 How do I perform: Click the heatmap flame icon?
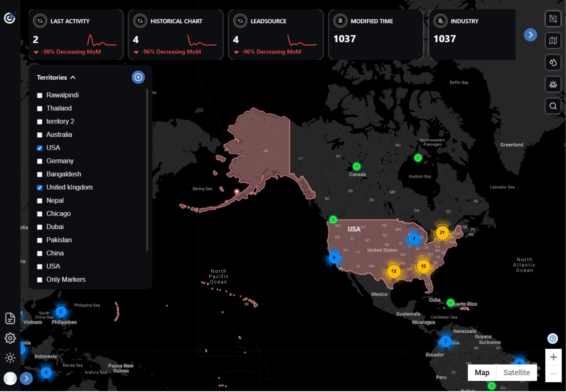point(553,62)
